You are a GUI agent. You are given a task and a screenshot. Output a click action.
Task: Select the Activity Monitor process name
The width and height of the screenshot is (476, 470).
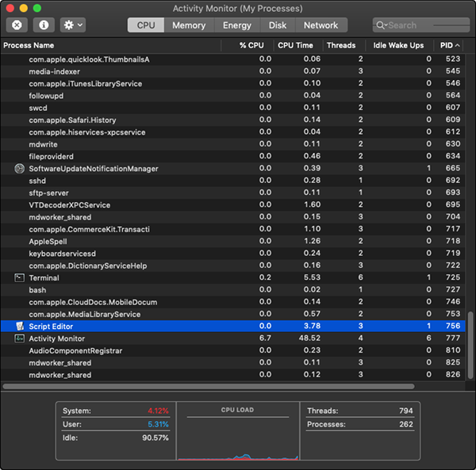pyautogui.click(x=57, y=338)
